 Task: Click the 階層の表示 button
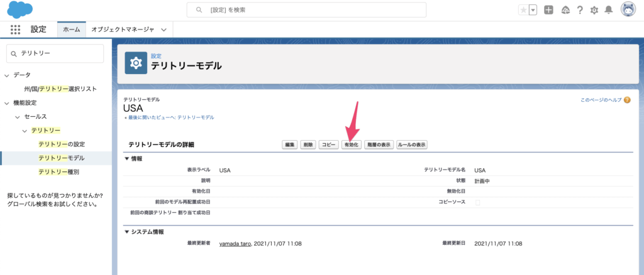coord(379,144)
